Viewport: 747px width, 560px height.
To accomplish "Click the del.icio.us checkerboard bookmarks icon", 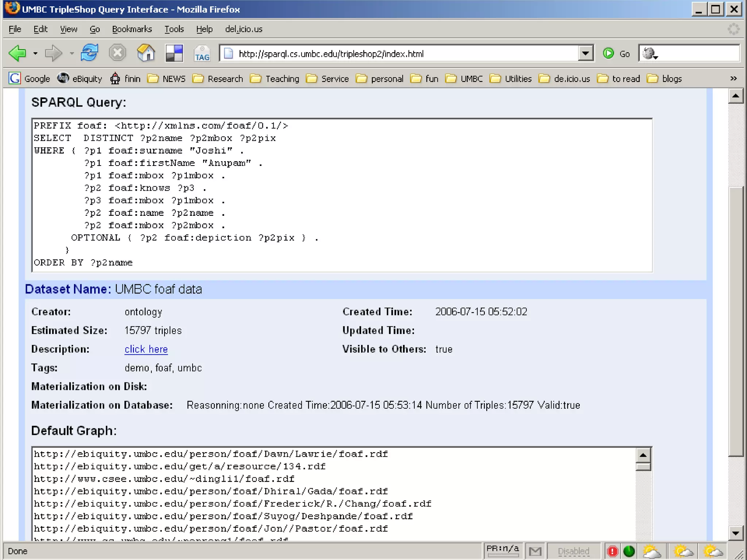I will click(x=174, y=53).
